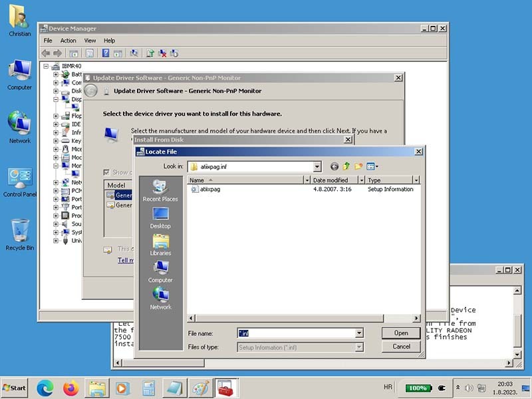Open Recent Places in the sidebar
532x399 pixels.
pyautogui.click(x=160, y=191)
